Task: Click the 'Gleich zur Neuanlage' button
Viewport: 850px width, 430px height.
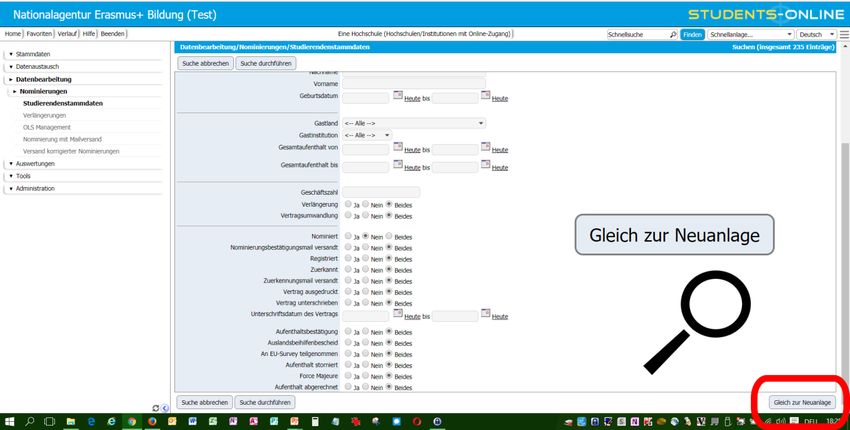Action: click(802, 402)
